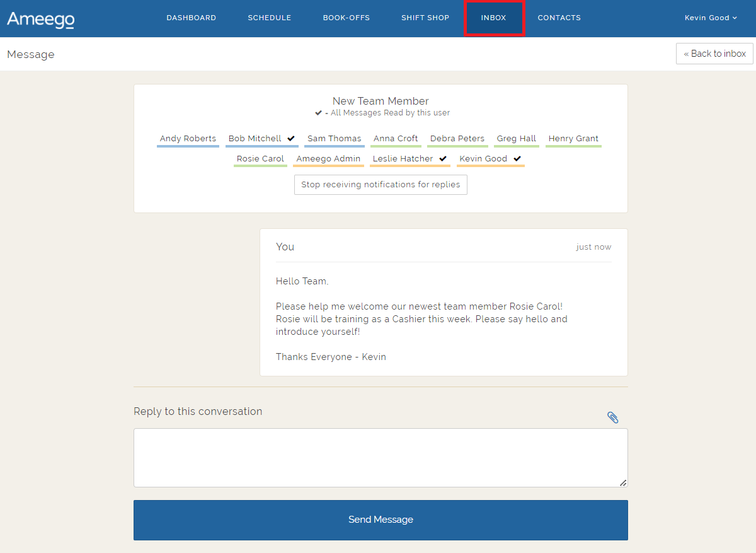756x553 pixels.
Task: Click the back arrow icon in Back to inbox
Action: point(686,54)
